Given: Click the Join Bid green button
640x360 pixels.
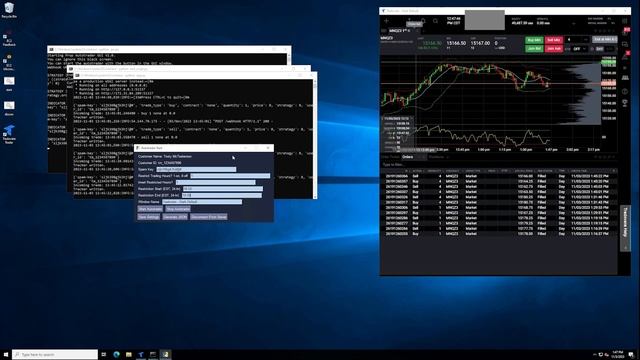Looking at the screenshot, I should 534,49.
